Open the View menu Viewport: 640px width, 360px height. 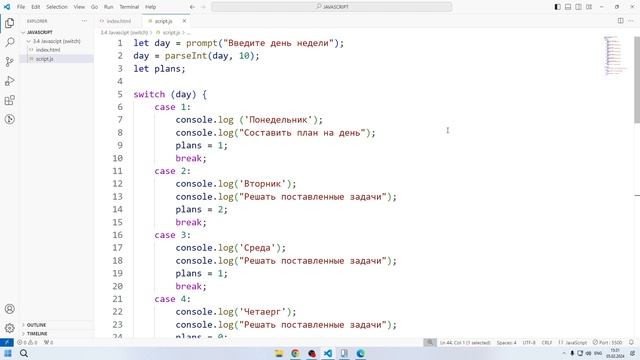click(x=79, y=7)
